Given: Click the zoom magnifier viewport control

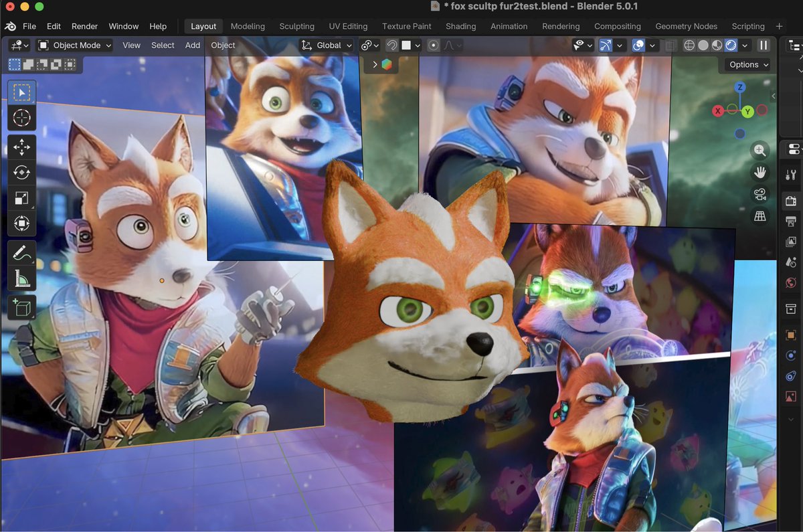Looking at the screenshot, I should pyautogui.click(x=760, y=151).
